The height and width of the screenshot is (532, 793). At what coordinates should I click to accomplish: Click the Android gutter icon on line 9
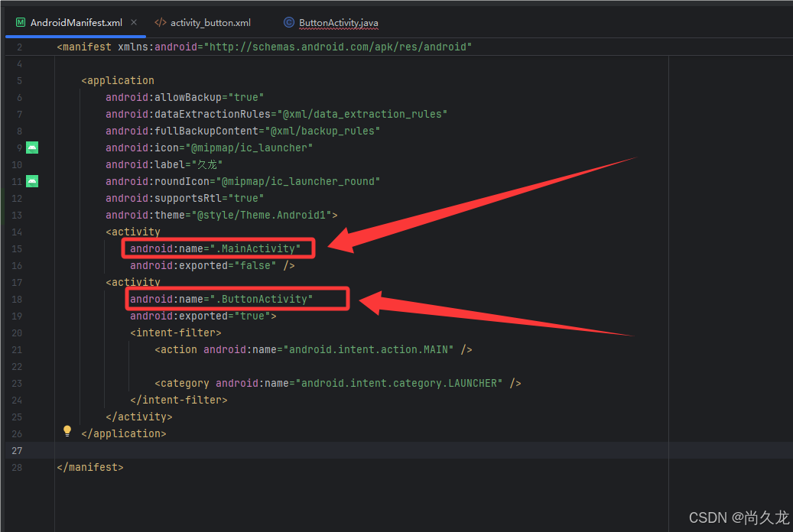tap(32, 148)
